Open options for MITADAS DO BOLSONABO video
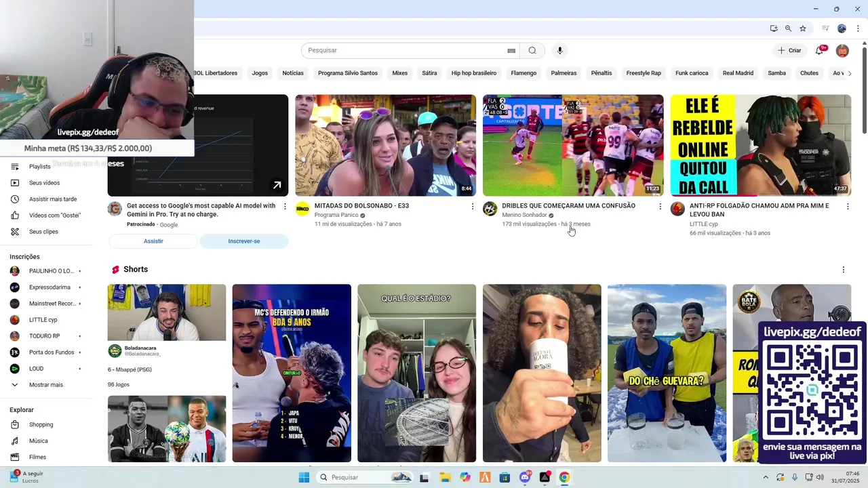Viewport: 868px width, 488px height. 473,206
